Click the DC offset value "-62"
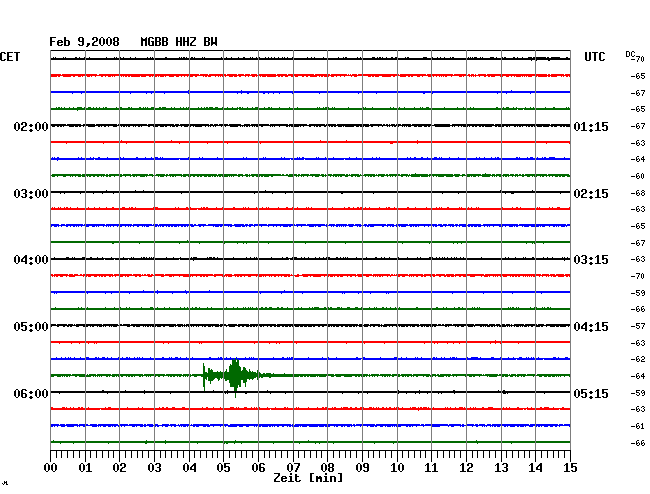Screen dimensions: 650x494 pos(638,359)
